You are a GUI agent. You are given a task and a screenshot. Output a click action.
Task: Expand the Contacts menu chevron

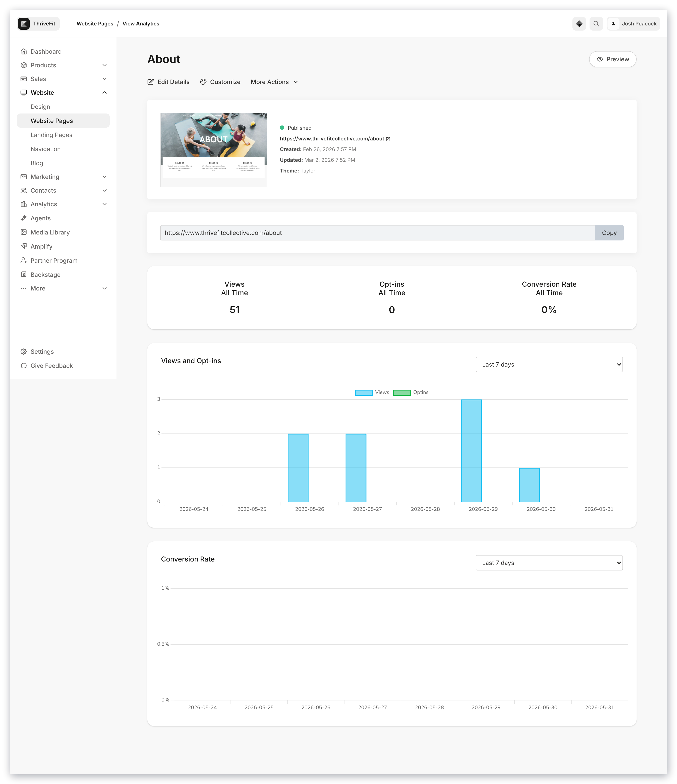[105, 190]
